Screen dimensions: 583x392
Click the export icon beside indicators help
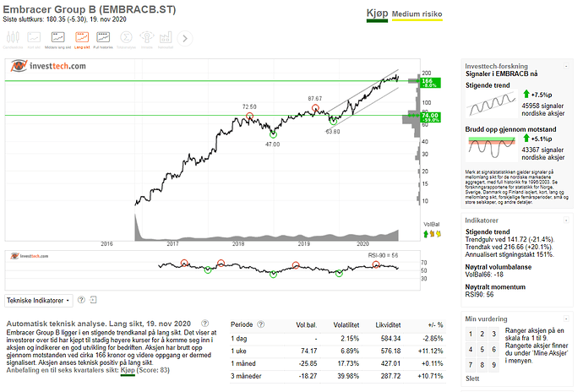(x=93, y=300)
